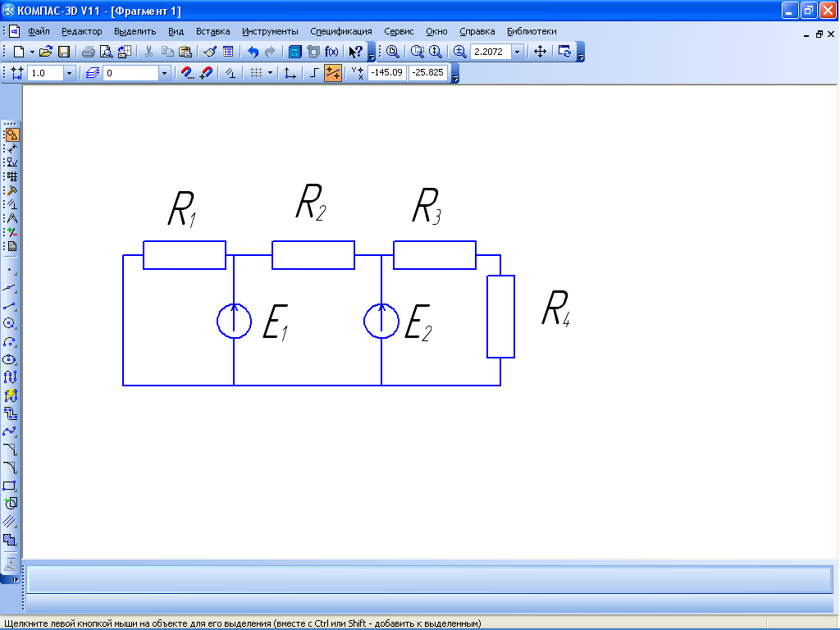This screenshot has width=840, height=630.
Task: Activate the pan view arrows tool
Action: 540,52
